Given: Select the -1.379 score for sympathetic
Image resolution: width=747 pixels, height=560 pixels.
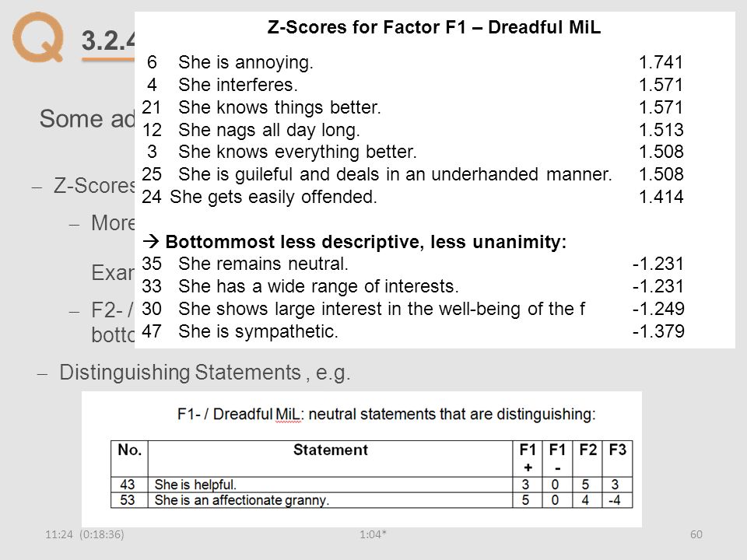Looking at the screenshot, I should point(658,331).
